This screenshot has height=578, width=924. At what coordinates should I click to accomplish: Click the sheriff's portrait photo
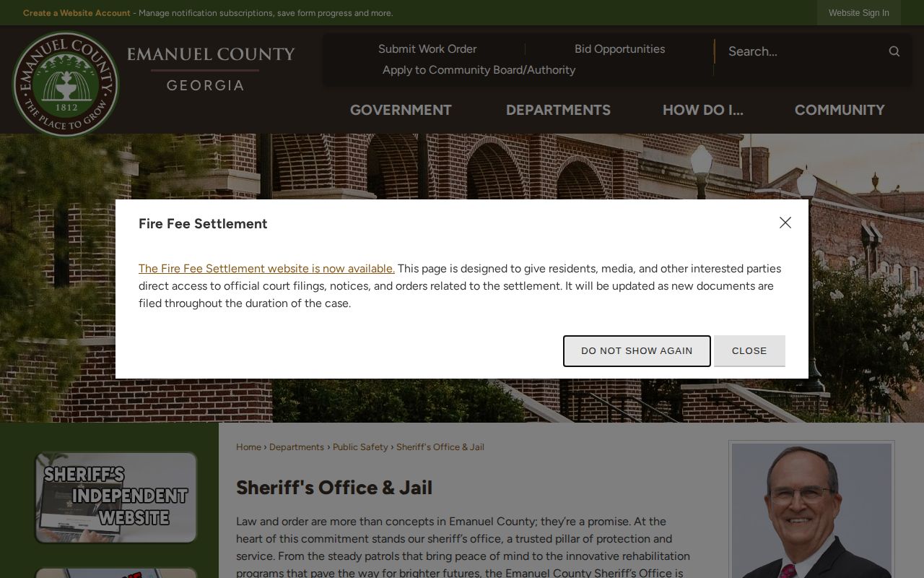point(811,511)
